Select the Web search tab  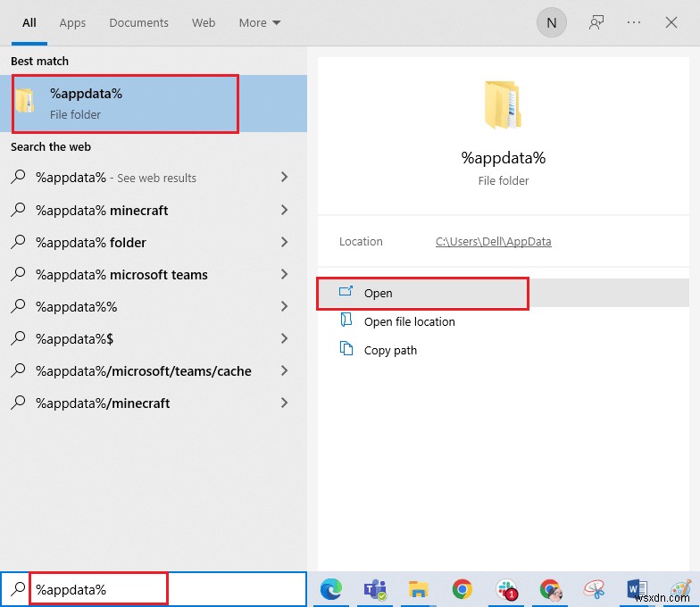204,23
